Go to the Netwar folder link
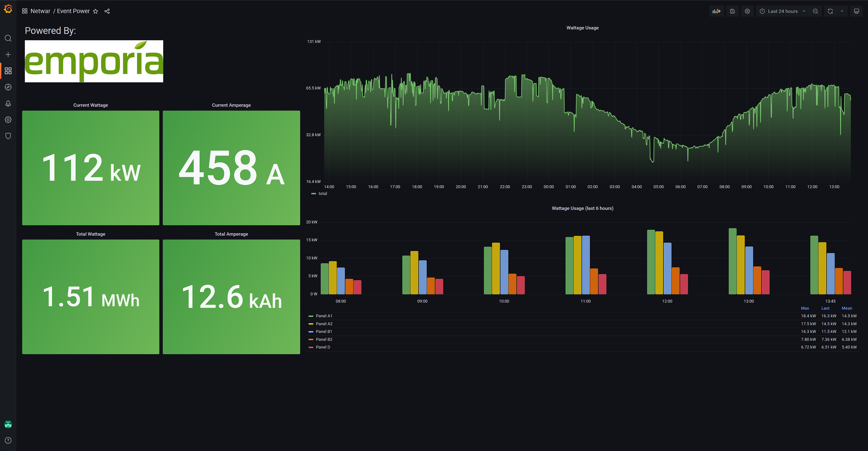Image resolution: width=868 pixels, height=451 pixels. click(40, 11)
